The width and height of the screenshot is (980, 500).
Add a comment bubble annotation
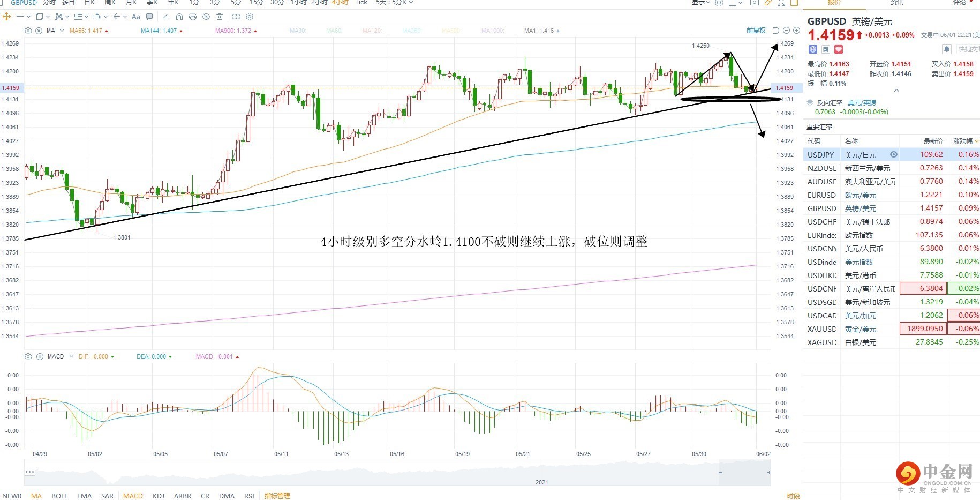[149, 17]
